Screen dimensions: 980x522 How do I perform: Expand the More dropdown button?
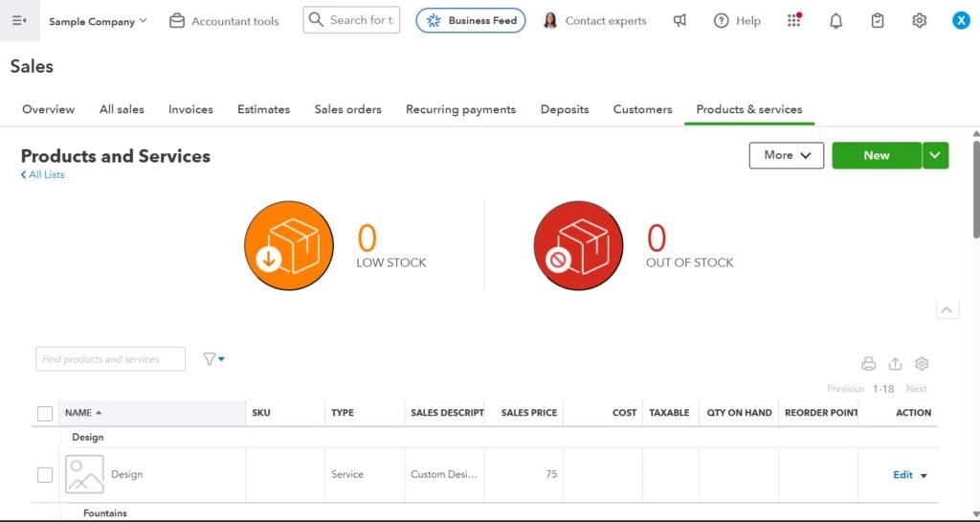point(786,155)
